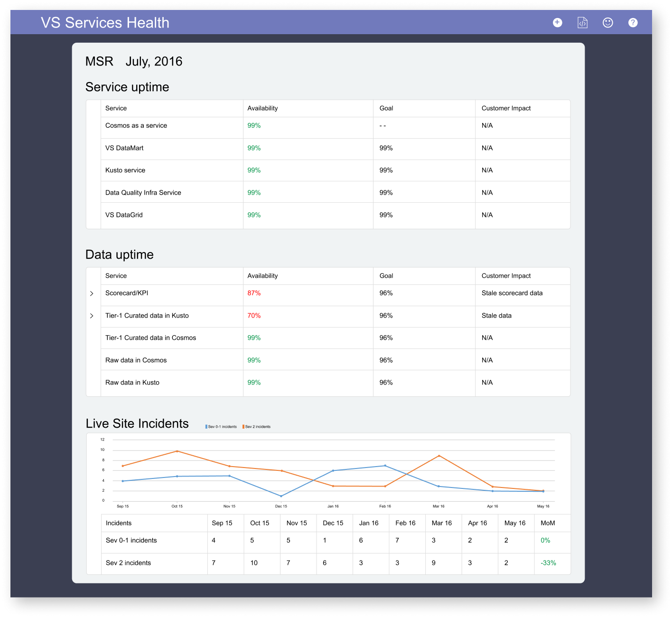672x618 pixels.
Task: Click the Stale data customer impact cell
Action: [x=496, y=315]
